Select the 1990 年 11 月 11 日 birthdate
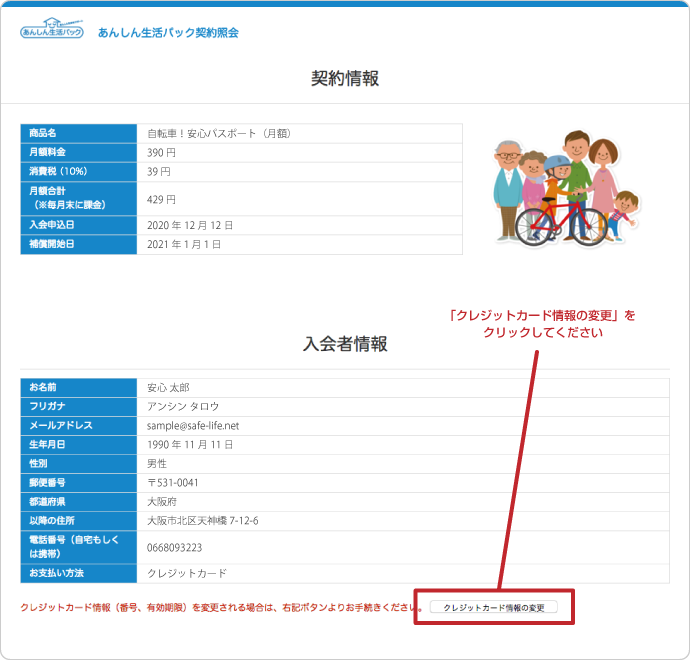Image resolution: width=690 pixels, height=660 pixels. point(190,445)
